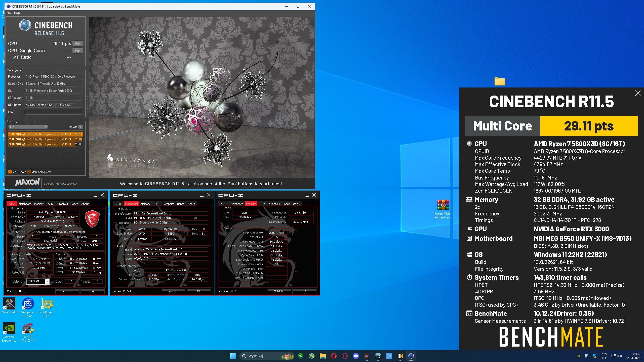Open the Windows Start menu
Image resolution: width=644 pixels, height=362 pixels.
233,356
